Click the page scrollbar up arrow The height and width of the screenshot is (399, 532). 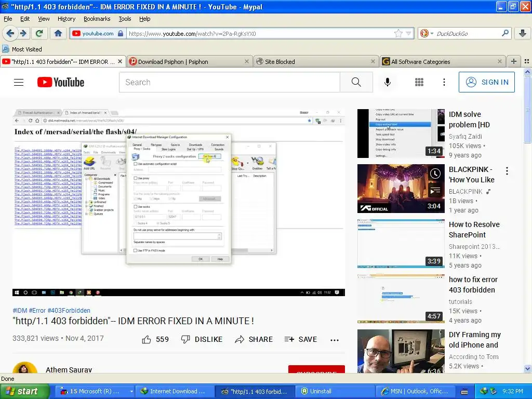coord(527,72)
